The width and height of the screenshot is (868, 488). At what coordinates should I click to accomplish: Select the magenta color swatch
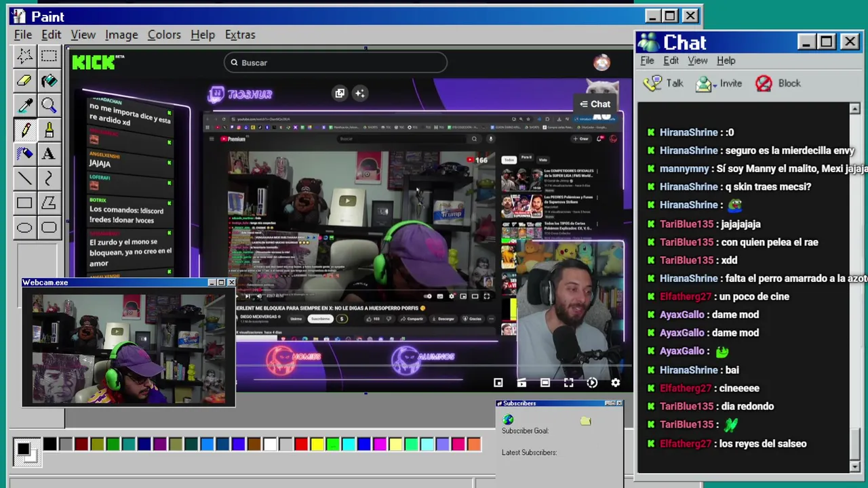(x=380, y=445)
